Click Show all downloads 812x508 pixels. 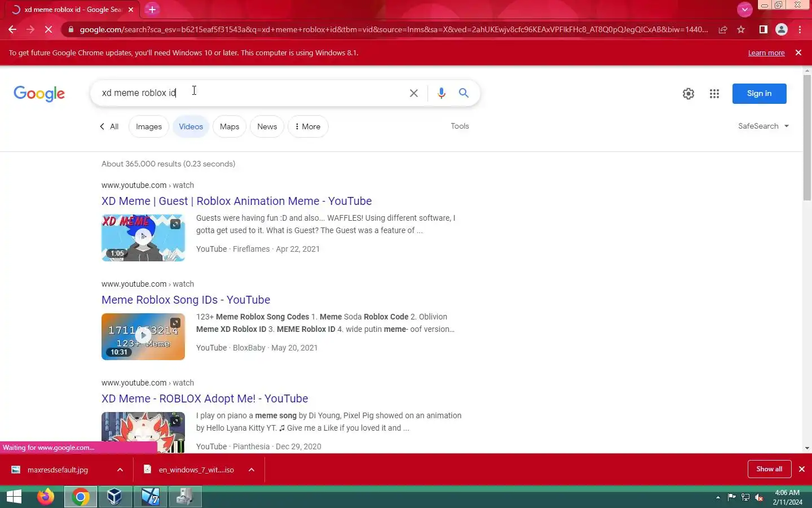[769, 469]
